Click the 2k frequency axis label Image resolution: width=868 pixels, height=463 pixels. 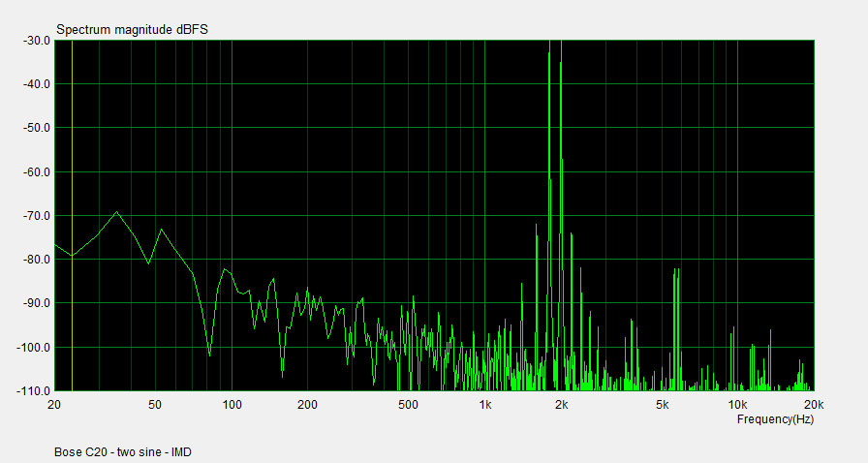pos(561,405)
